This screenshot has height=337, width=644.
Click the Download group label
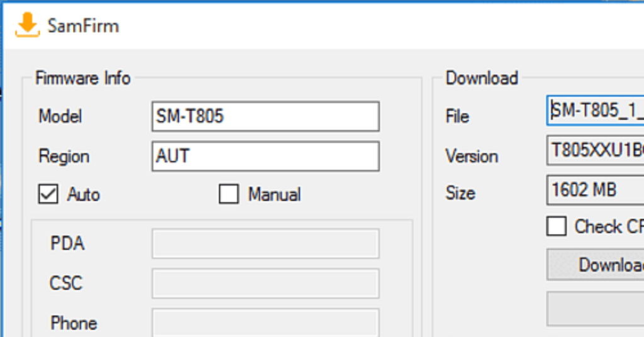pyautogui.click(x=482, y=78)
